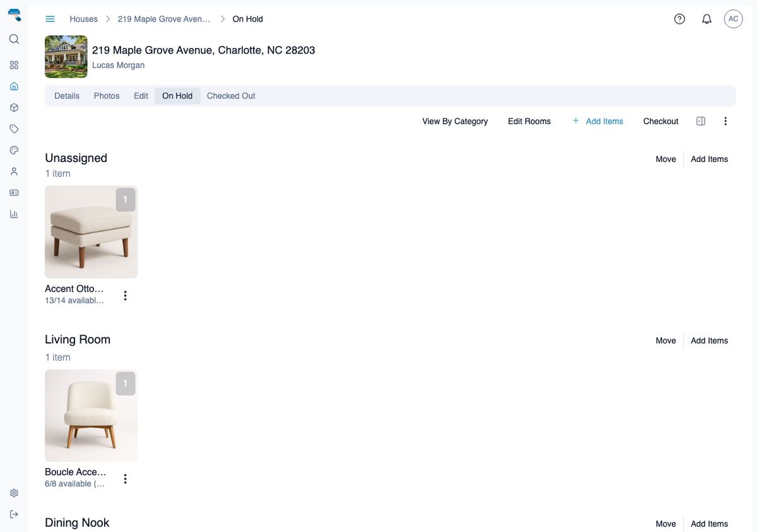Go to Houses breadcrumb
Screen dimensions: 757x532
pos(83,19)
